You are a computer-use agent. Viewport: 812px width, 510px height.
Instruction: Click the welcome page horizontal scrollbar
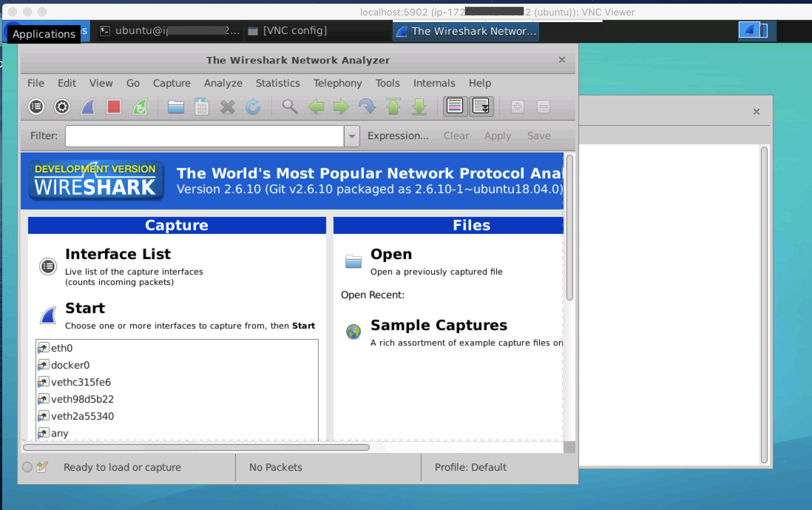pos(196,447)
